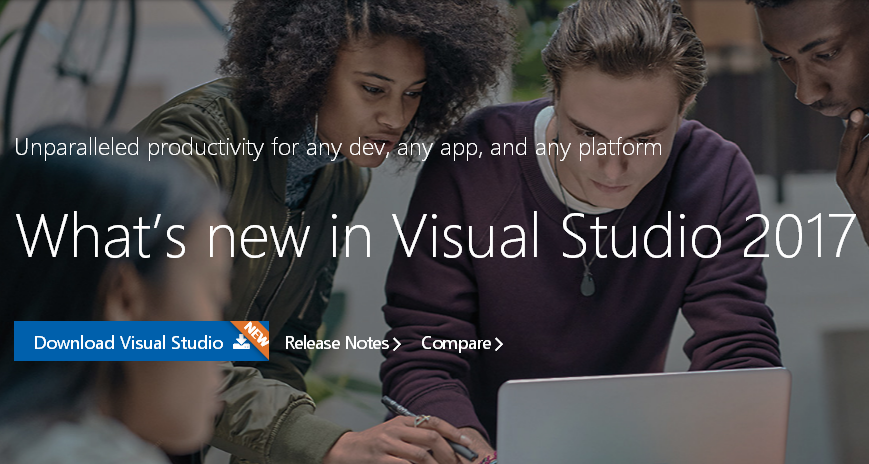The width and height of the screenshot is (869, 464).
Task: Click the download arrow icon
Action: click(241, 342)
